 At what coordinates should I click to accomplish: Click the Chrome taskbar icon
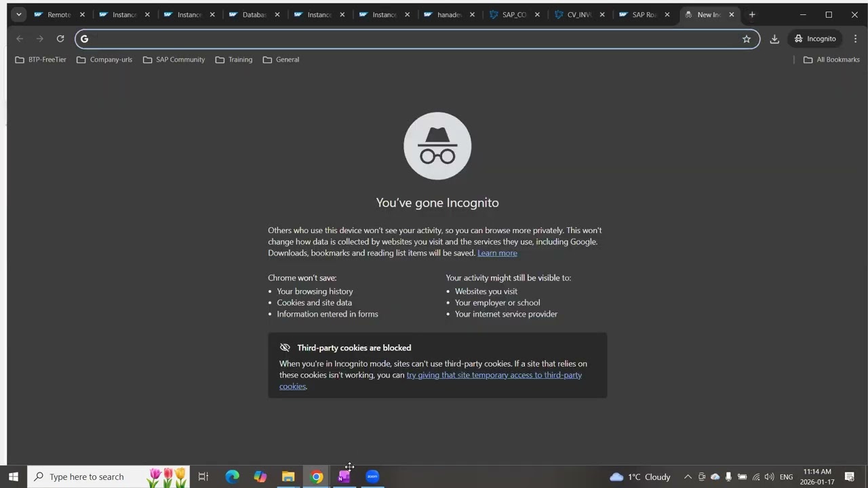(x=317, y=476)
